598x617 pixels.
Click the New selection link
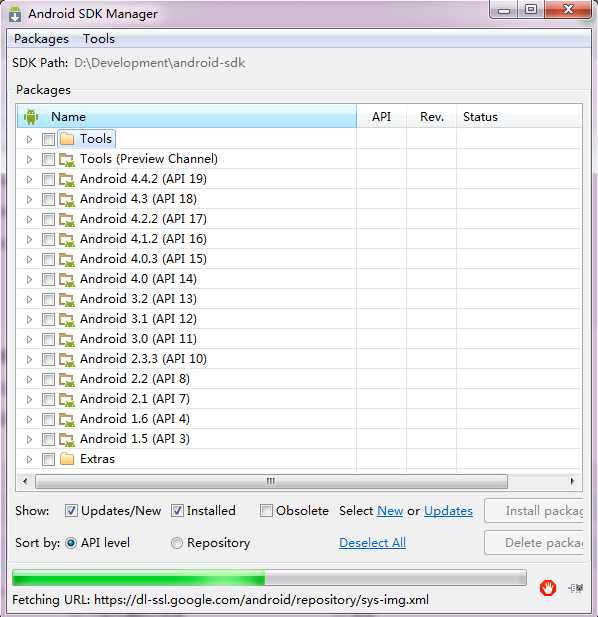(390, 511)
